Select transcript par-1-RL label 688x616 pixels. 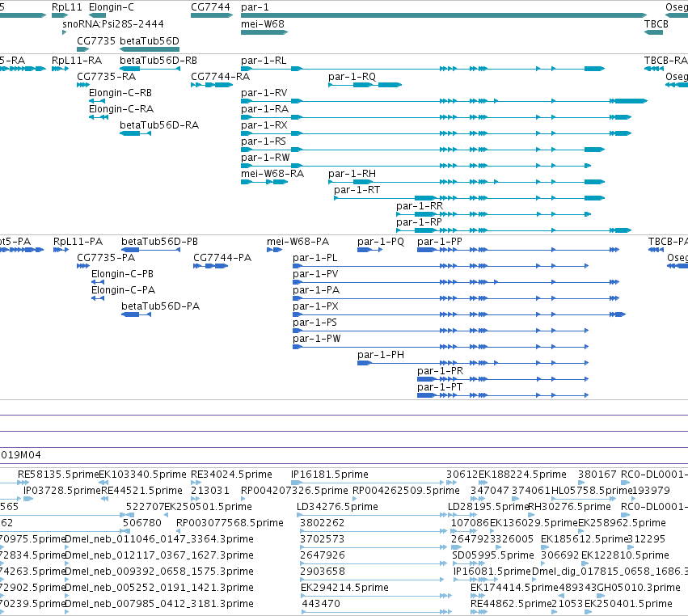pyautogui.click(x=264, y=60)
